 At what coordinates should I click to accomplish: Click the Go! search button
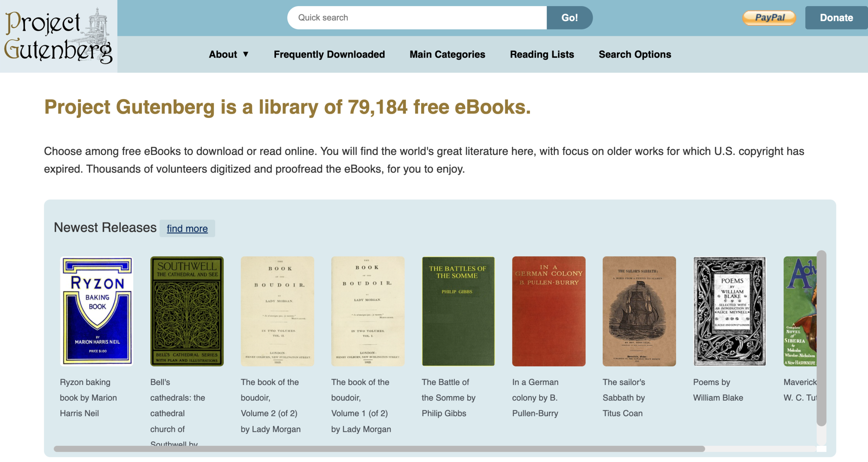(x=569, y=18)
